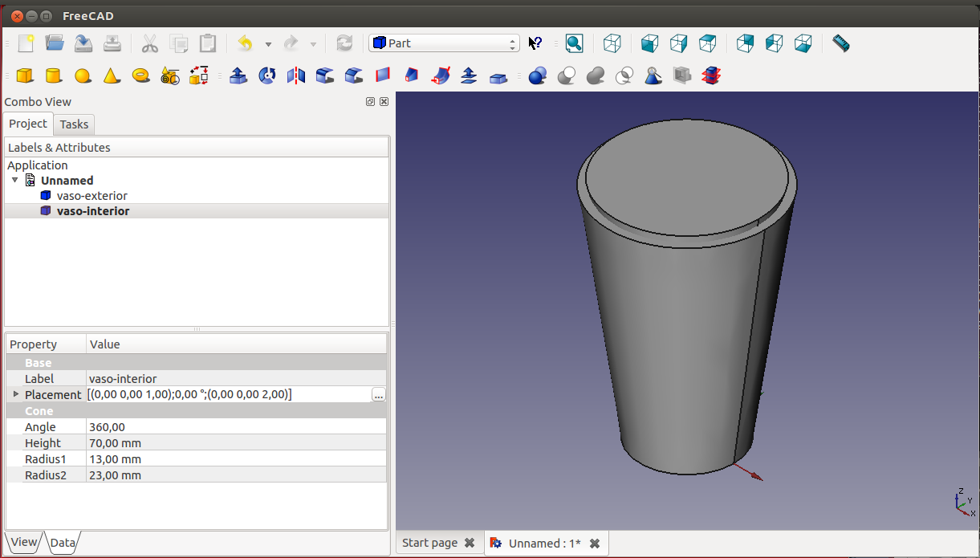Click the Mirror tool icon
980x558 pixels.
pyautogui.click(x=296, y=75)
